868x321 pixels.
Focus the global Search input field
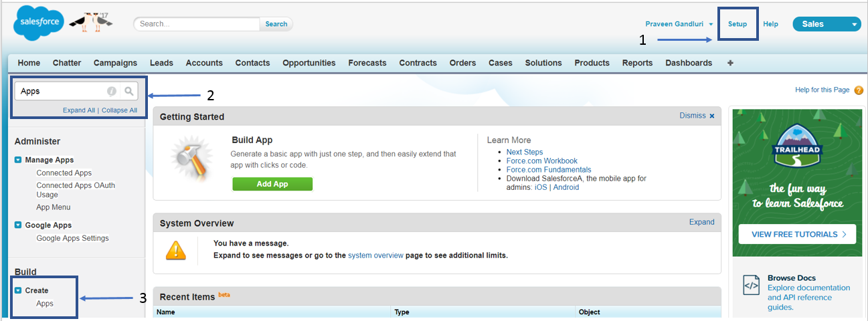pyautogui.click(x=197, y=24)
